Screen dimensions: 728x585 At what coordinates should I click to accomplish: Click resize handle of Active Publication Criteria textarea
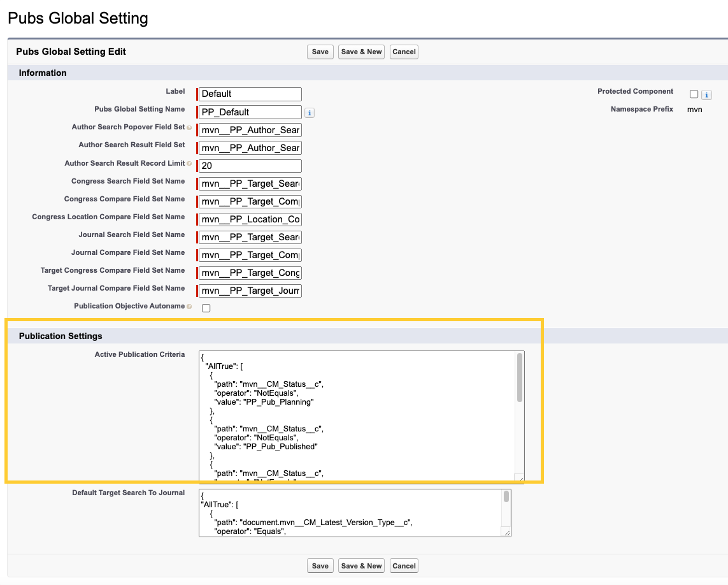[520, 477]
